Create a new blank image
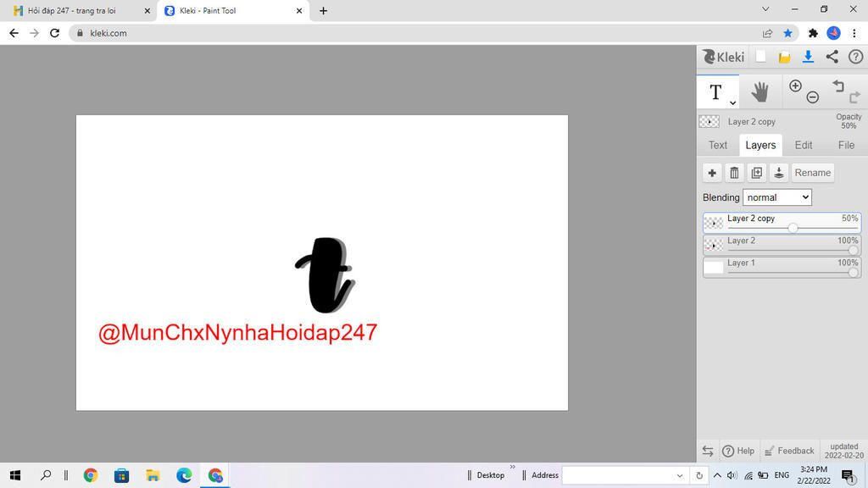 (760, 57)
